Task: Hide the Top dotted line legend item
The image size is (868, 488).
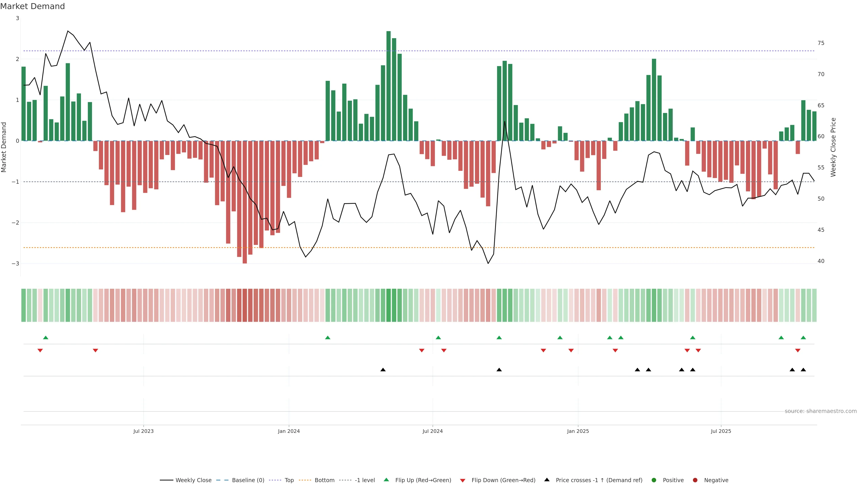Action: [289, 480]
